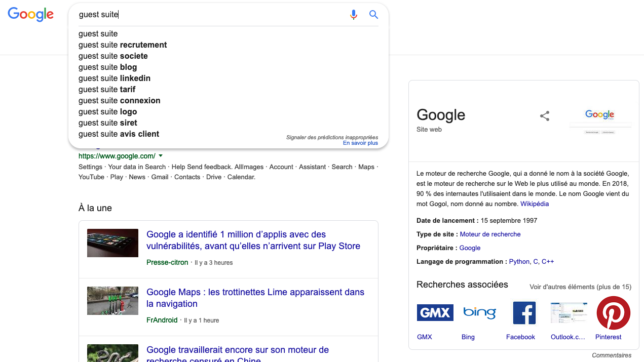This screenshot has height=362, width=644.
Task: Click the "À la une" heading
Action: [95, 208]
